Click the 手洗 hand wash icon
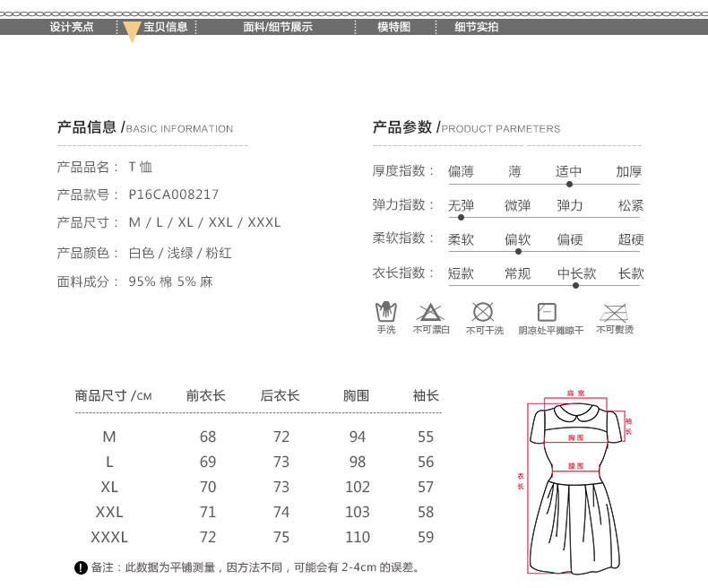The image size is (708, 588). coord(386,312)
